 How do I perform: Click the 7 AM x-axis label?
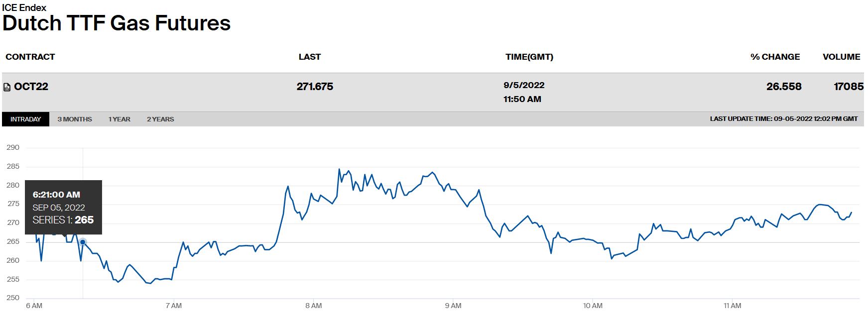(174, 306)
